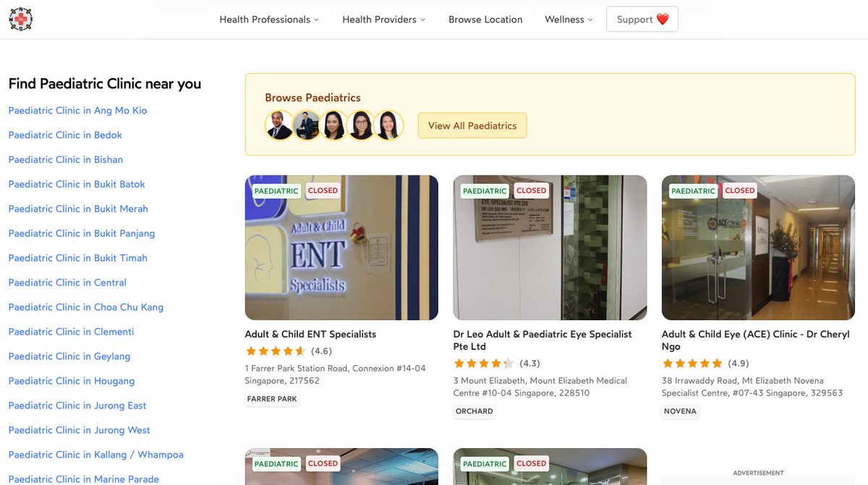Open Paediatric Clinic in Ang Mo Kio
The image size is (868, 485).
(x=77, y=111)
